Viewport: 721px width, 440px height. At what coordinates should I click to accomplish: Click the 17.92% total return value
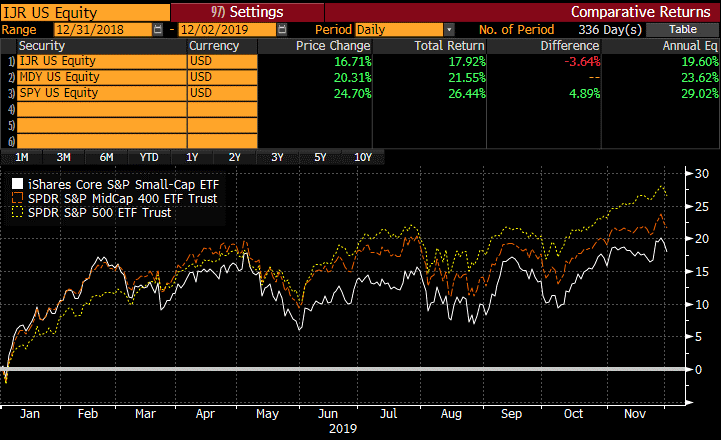pos(467,62)
